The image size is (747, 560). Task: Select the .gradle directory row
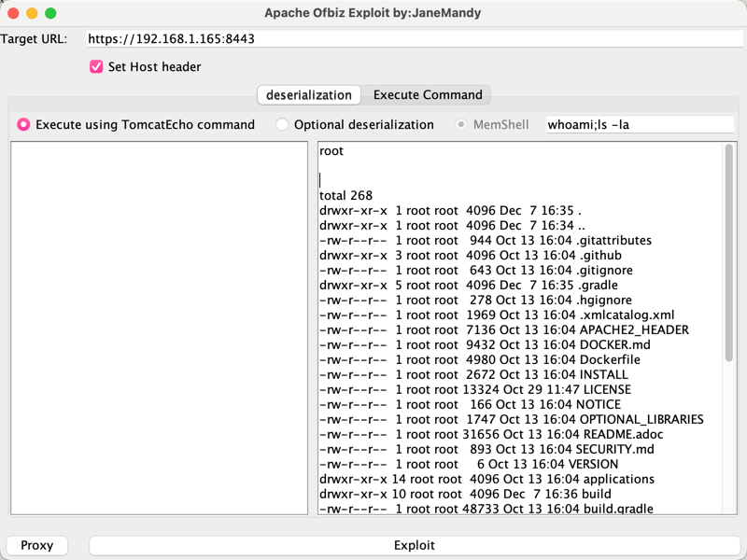[469, 285]
